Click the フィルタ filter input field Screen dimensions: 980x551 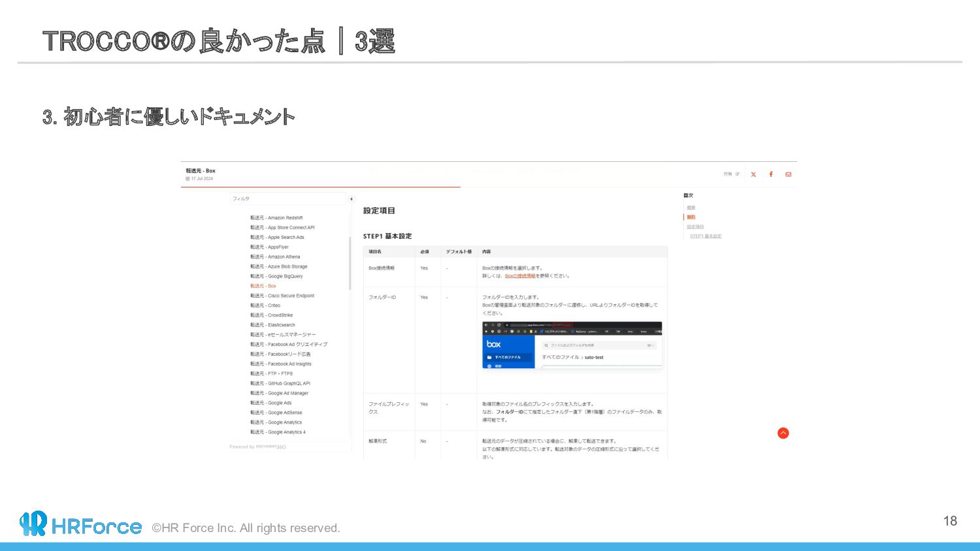(x=287, y=198)
